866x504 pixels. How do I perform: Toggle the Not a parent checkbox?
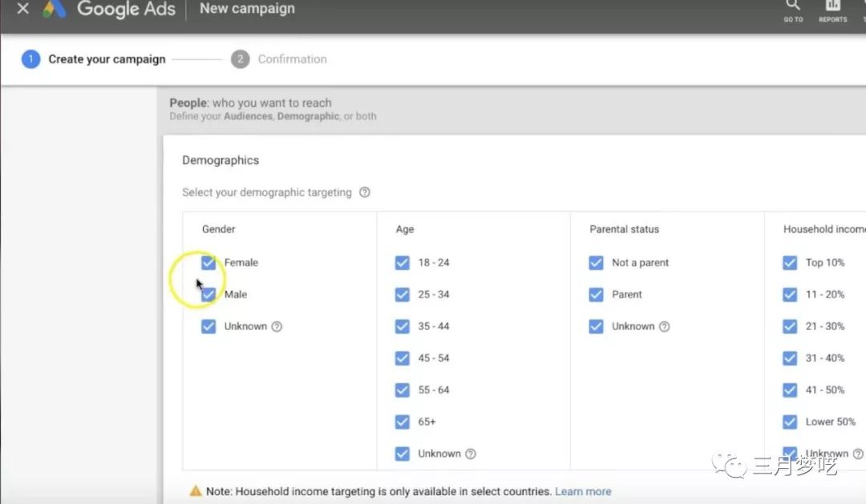tap(596, 263)
